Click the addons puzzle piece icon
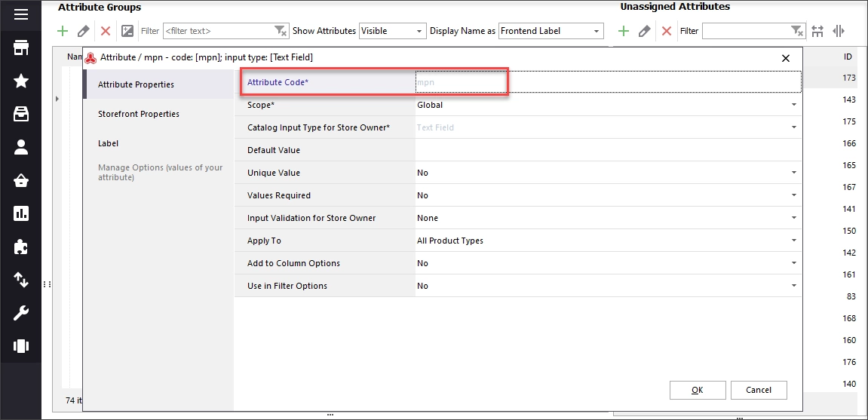The width and height of the screenshot is (868, 420). pos(21,247)
